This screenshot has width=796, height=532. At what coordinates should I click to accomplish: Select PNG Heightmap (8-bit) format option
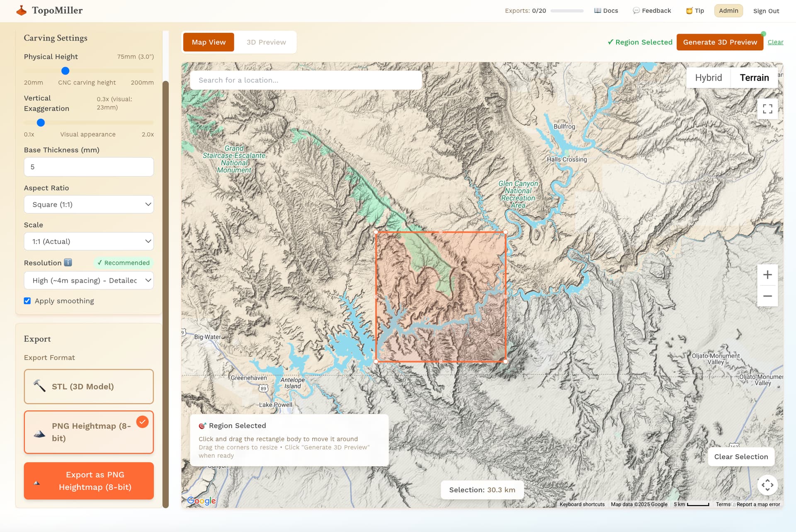(89, 432)
